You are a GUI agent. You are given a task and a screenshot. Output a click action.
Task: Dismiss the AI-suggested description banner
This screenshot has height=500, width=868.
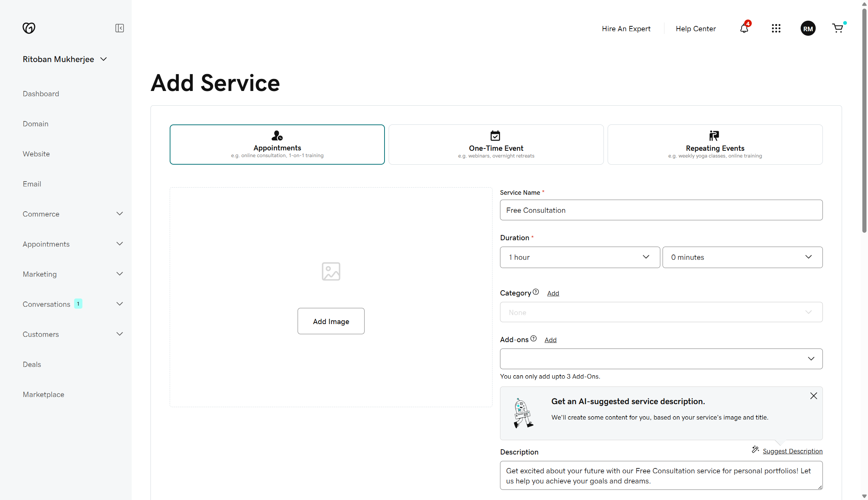point(813,395)
